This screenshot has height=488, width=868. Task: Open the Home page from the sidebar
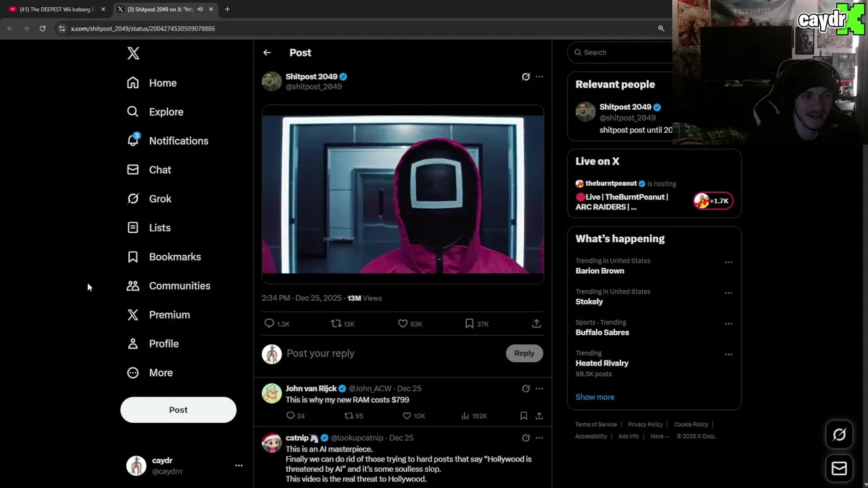pos(152,83)
